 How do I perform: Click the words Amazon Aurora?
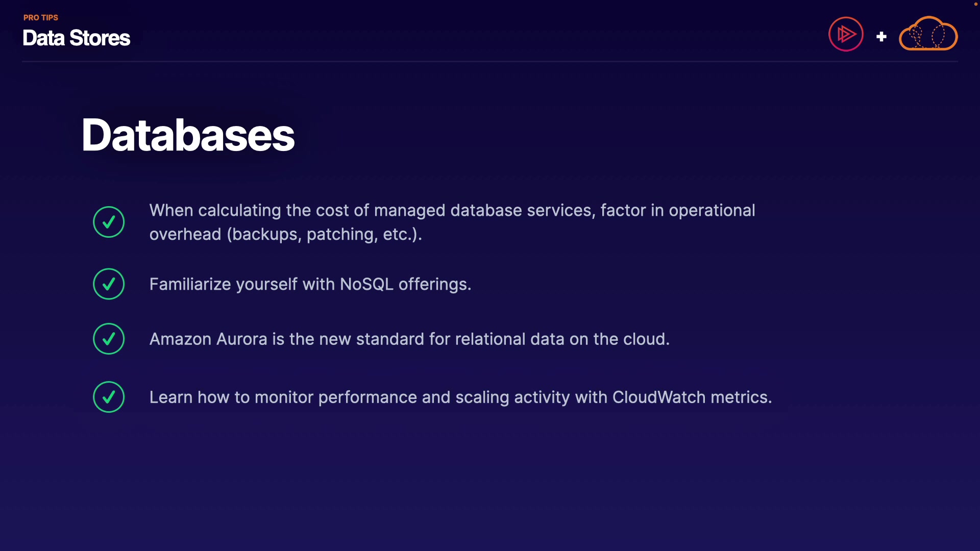coord(208,339)
